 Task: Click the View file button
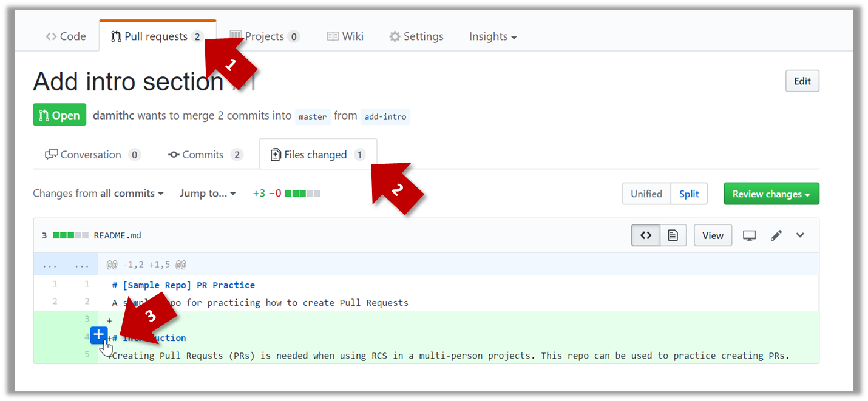tap(713, 235)
